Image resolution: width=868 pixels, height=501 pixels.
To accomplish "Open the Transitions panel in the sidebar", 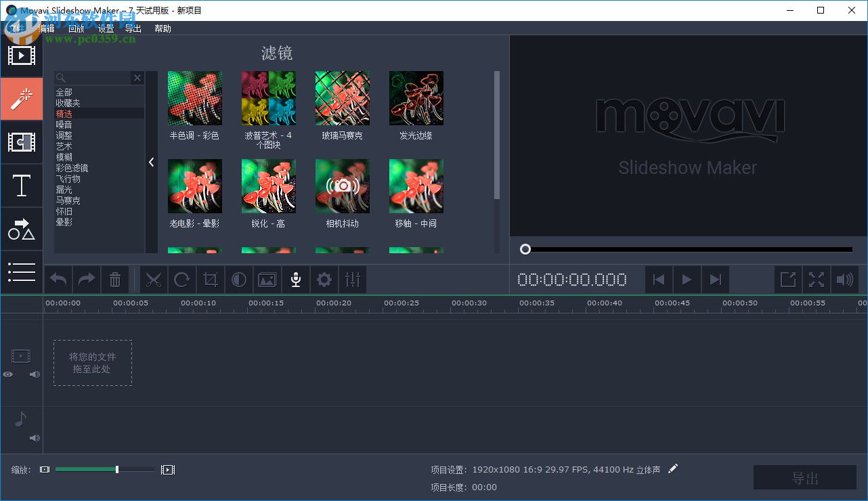I will tap(22, 141).
